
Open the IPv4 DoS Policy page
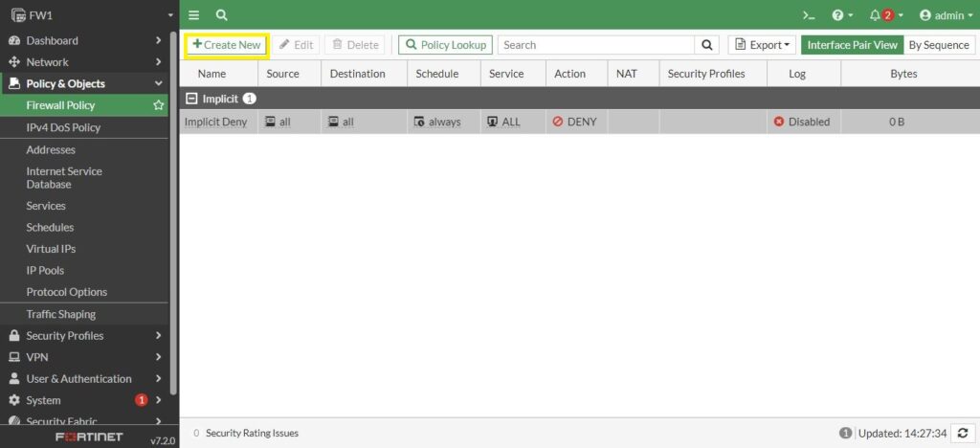pyautogui.click(x=63, y=127)
